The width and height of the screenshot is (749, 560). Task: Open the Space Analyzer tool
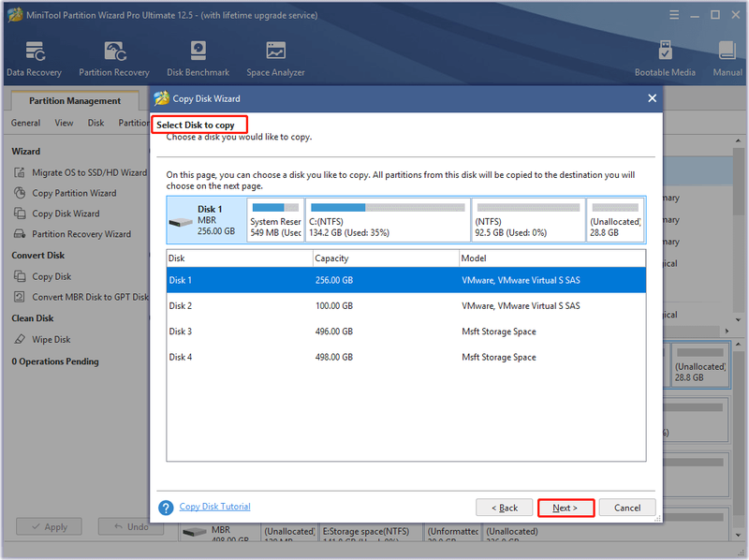coord(275,51)
